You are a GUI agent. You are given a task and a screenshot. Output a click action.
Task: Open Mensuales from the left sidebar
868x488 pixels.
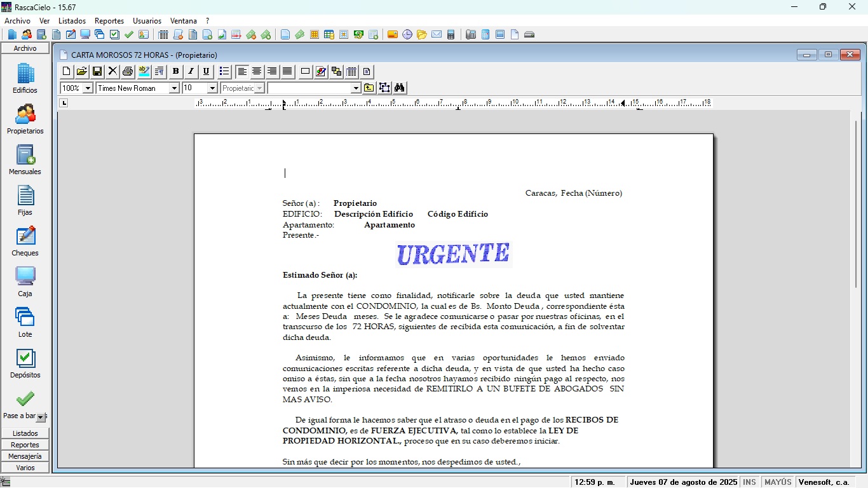(x=25, y=159)
